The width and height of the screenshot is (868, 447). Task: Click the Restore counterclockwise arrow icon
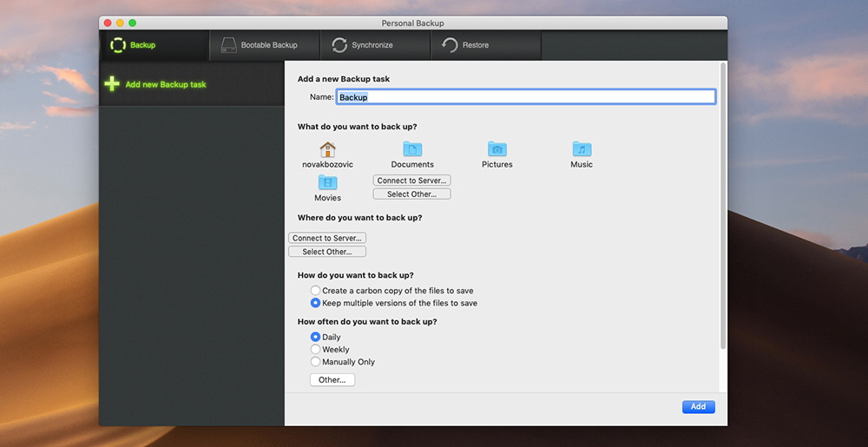(x=450, y=45)
